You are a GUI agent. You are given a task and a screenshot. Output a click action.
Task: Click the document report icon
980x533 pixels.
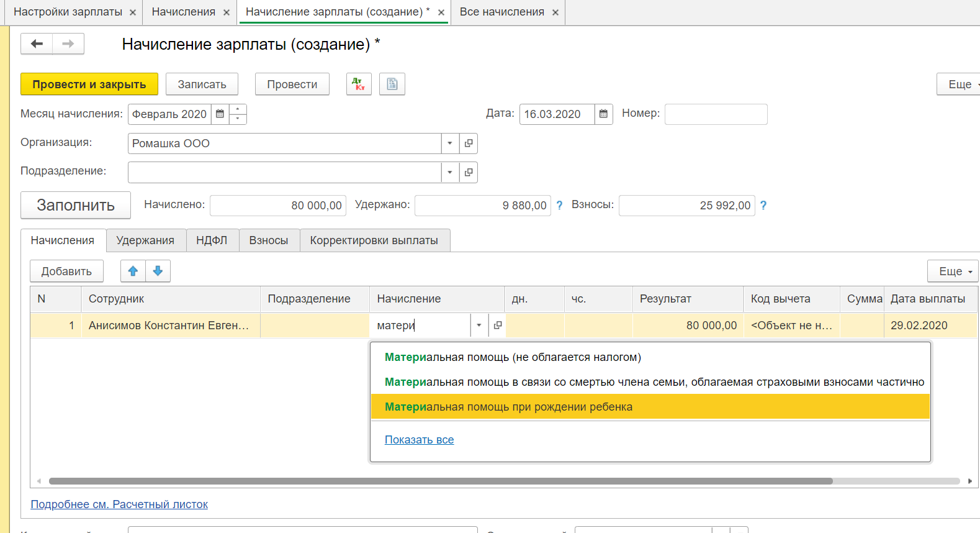392,84
